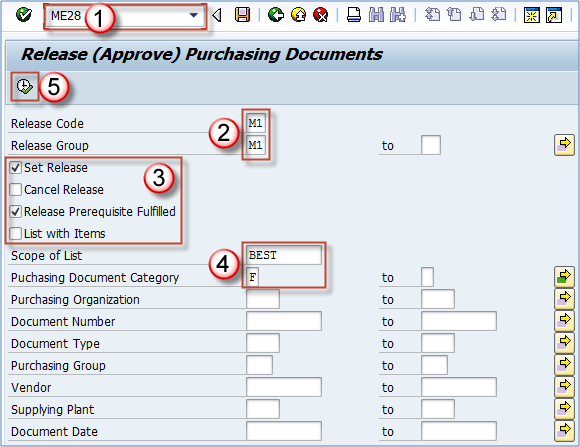Click the Find Next binoculars icon
The image size is (580, 447).
pos(398,15)
